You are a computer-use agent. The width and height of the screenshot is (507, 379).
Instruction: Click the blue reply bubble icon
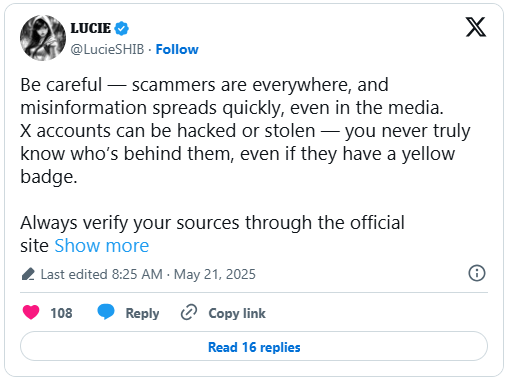point(106,312)
